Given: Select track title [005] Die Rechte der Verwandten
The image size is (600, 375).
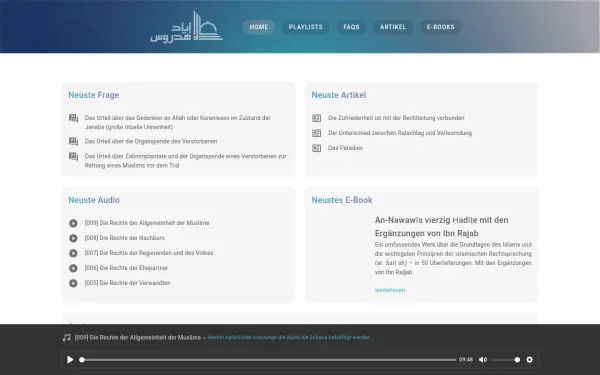Looking at the screenshot, I should click(x=127, y=283).
